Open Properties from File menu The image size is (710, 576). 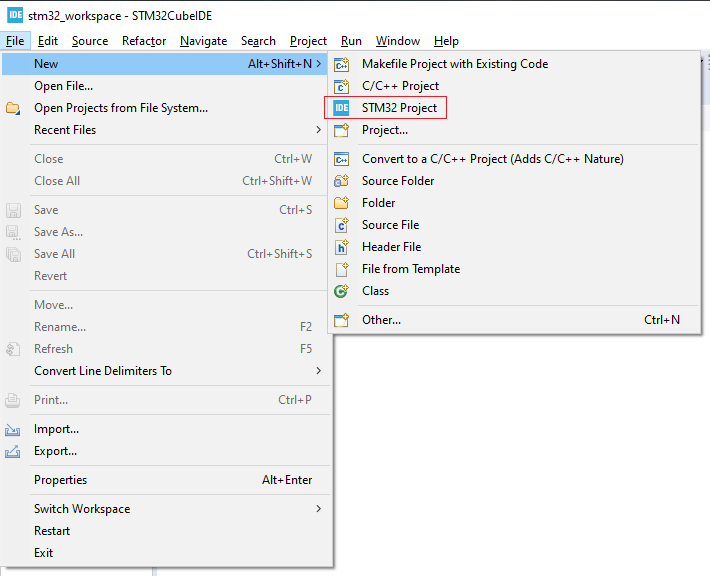point(165,480)
